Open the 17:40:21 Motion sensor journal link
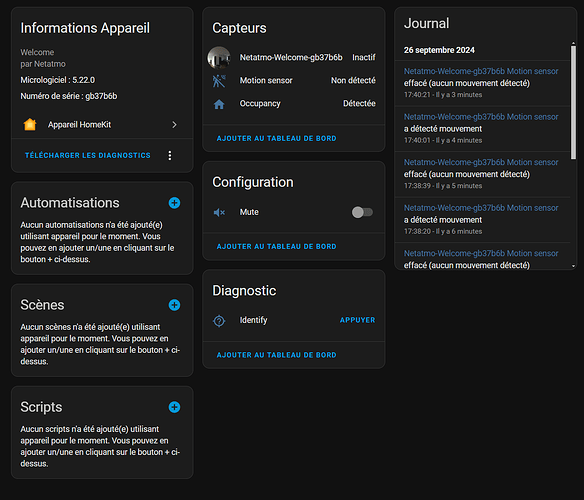Screen dimensions: 584x500 [481, 71]
